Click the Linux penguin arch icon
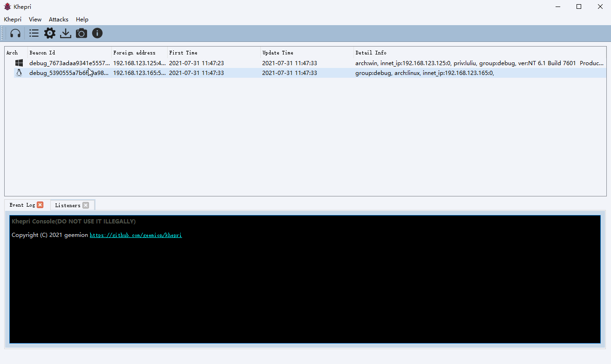This screenshot has height=364, width=611. click(x=19, y=73)
